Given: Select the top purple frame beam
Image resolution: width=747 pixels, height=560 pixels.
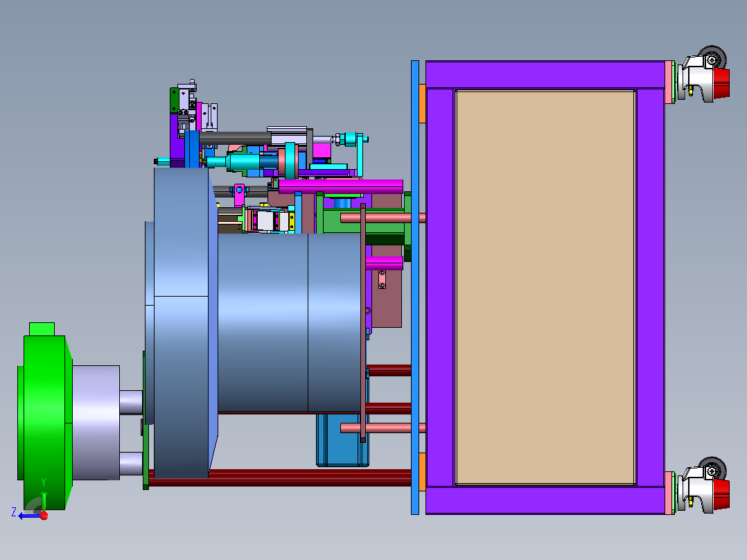Looking at the screenshot, I should [x=545, y=75].
